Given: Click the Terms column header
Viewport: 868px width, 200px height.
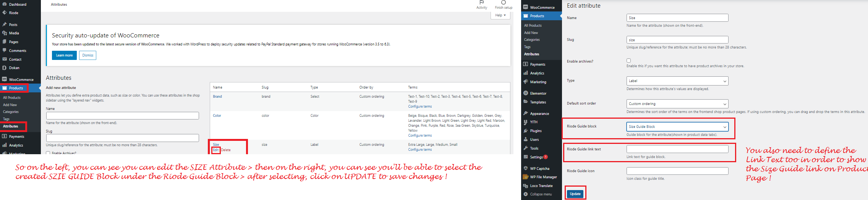Looking at the screenshot, I should tap(413, 87).
